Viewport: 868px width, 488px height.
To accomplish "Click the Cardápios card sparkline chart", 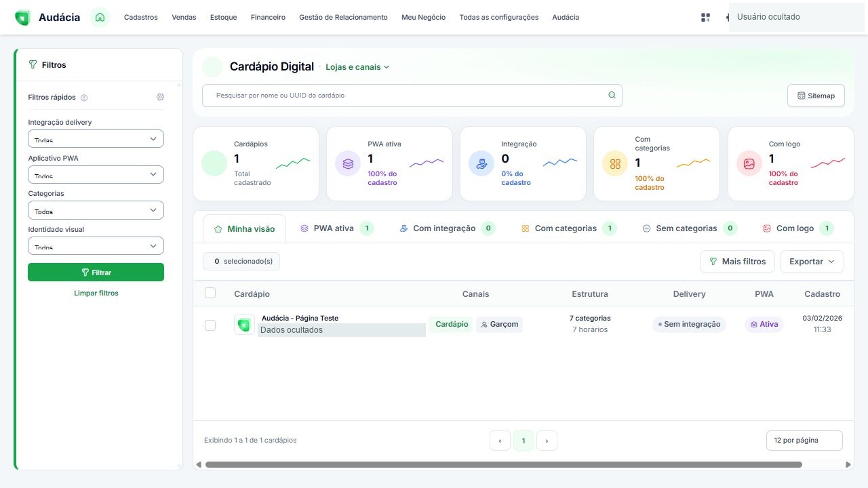I will (x=293, y=163).
